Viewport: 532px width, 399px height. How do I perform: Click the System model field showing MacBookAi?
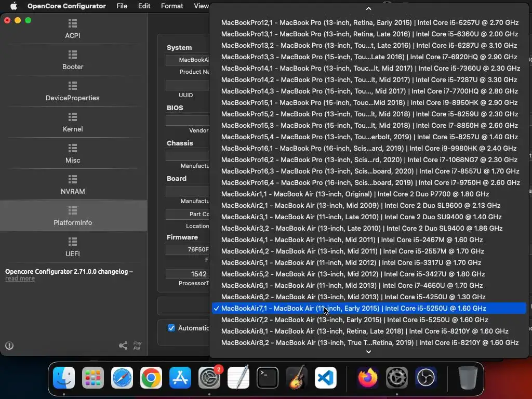click(187, 60)
